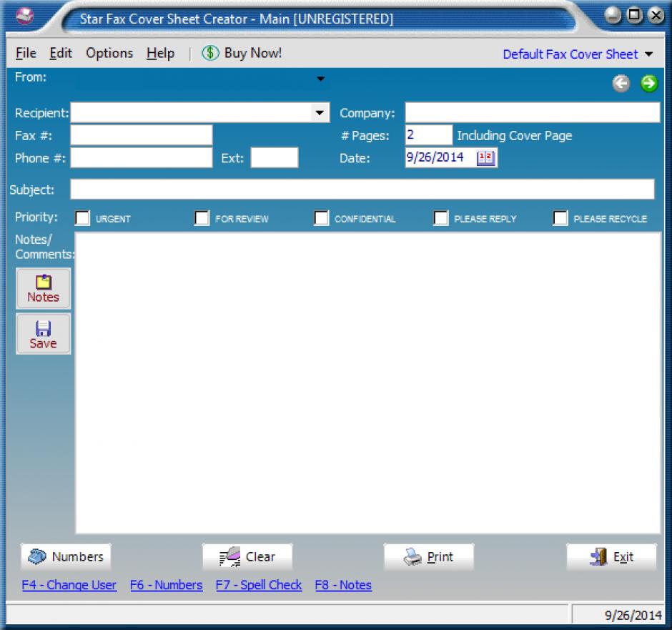Close the Star Fax Cover Sheet window
Screen dimensions: 672x630
(656, 16)
